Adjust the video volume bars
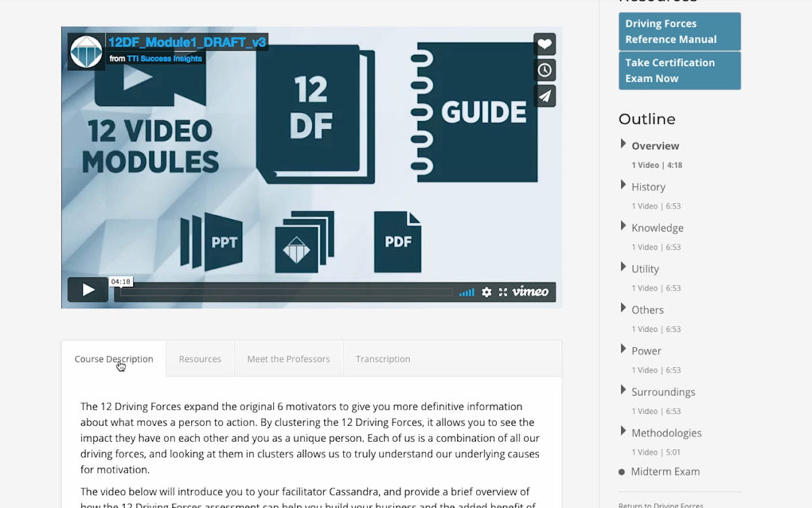This screenshot has width=812, height=508. point(467,292)
